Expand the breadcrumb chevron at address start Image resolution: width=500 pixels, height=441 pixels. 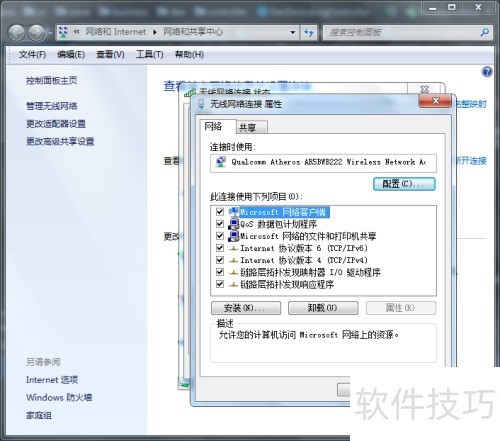[x=77, y=32]
